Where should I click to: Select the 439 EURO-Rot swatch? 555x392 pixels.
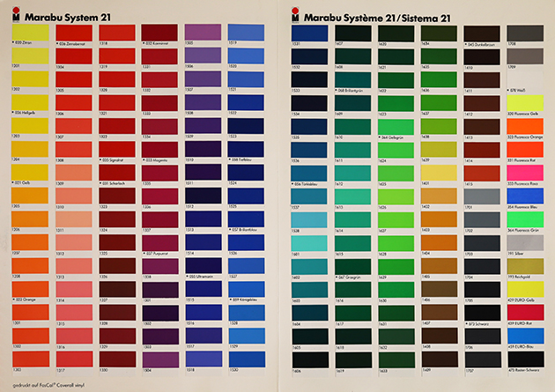(x=526, y=313)
